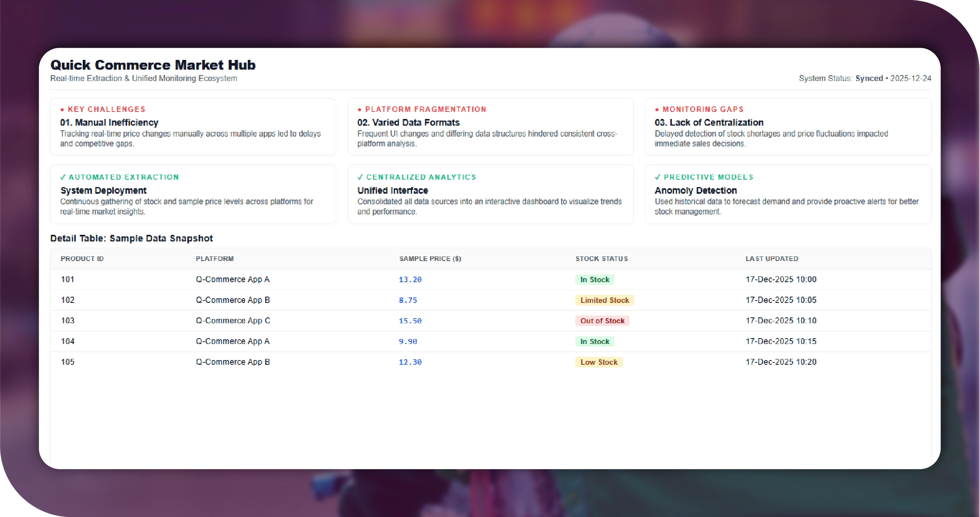The image size is (980, 517).
Task: Click the red dot before Monitoring Gaps
Action: [x=657, y=110]
